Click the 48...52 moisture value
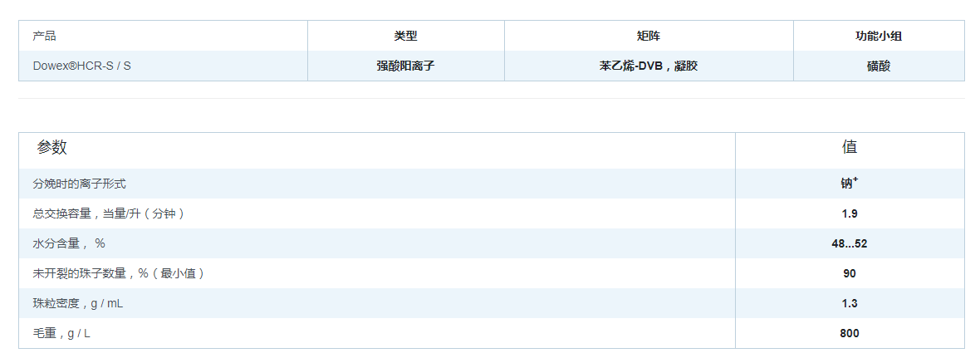 tap(849, 243)
